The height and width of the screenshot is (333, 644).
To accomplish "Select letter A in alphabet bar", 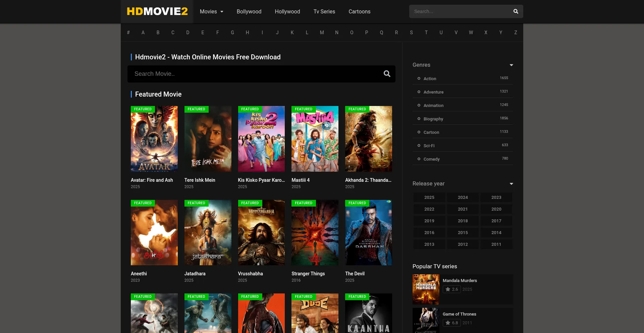I will [143, 33].
